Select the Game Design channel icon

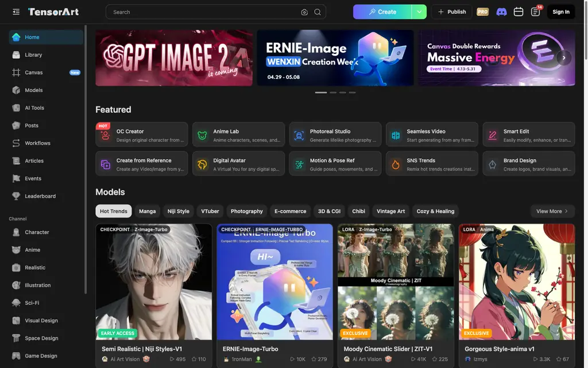tap(16, 355)
